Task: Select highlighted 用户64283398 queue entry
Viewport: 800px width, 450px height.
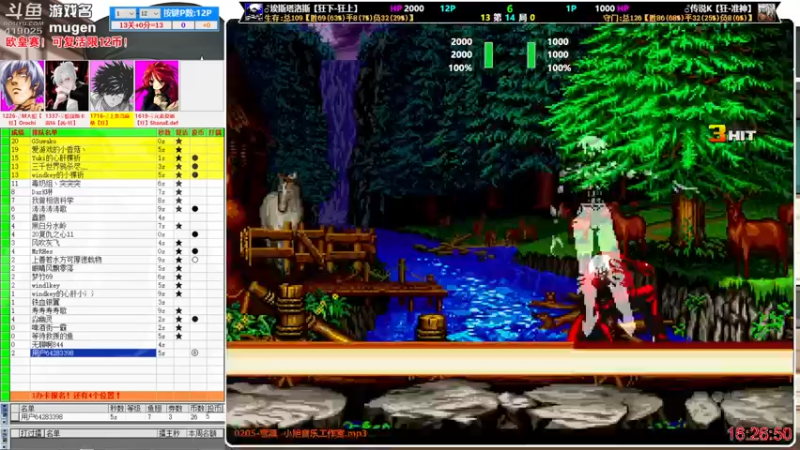Action: click(x=93, y=353)
